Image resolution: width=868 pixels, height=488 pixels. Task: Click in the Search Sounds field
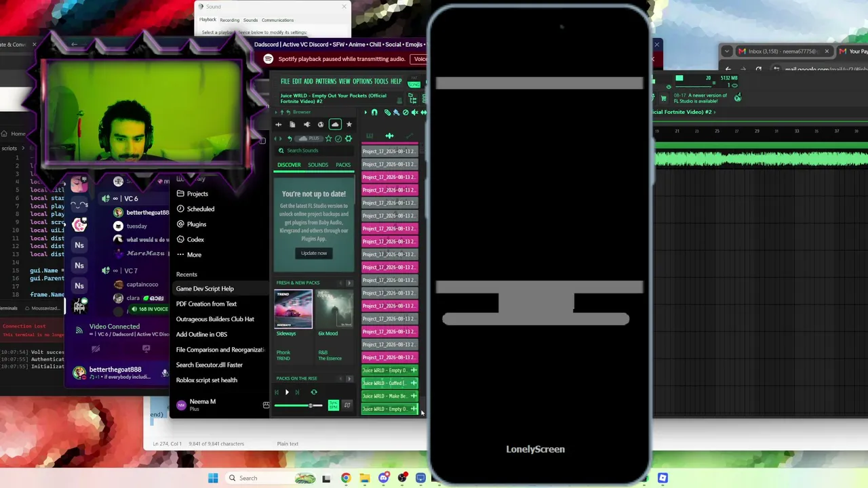tap(314, 150)
